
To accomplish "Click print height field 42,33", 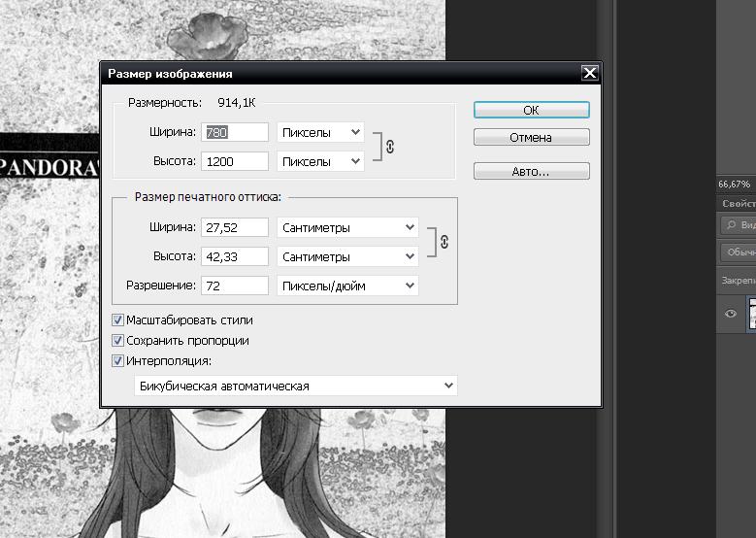I will [235, 256].
